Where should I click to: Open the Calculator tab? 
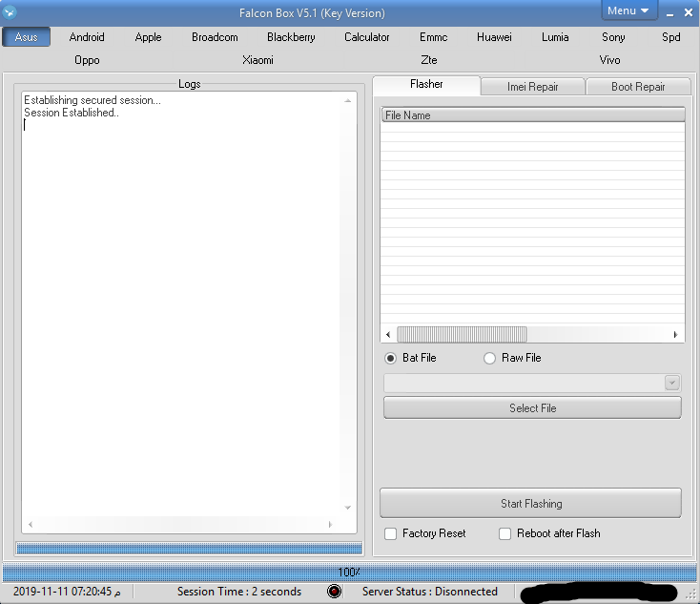click(366, 37)
